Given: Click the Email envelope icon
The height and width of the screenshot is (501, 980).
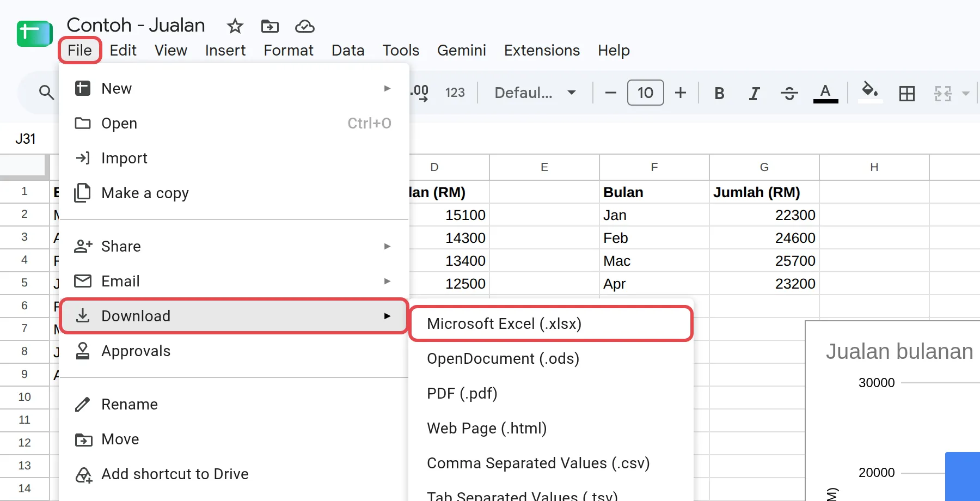Looking at the screenshot, I should coord(83,281).
